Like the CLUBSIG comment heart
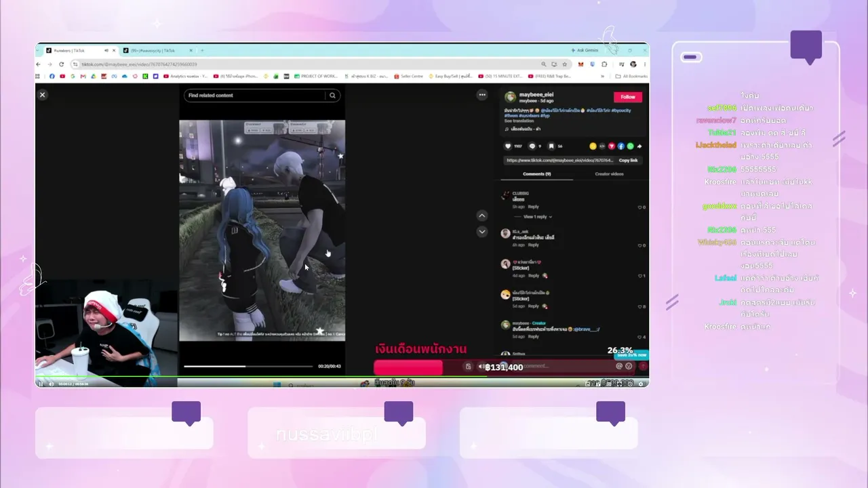This screenshot has width=868, height=488. tap(639, 207)
